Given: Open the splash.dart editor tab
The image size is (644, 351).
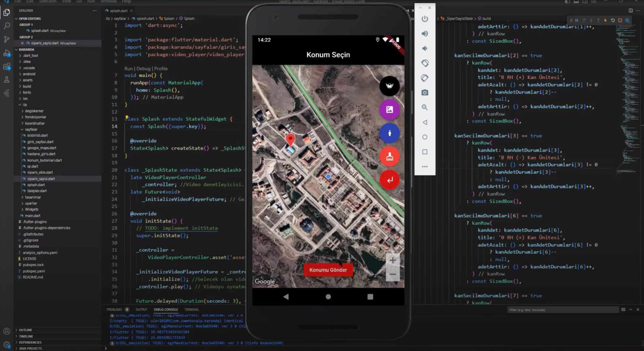Looking at the screenshot, I should pyautogui.click(x=118, y=11).
